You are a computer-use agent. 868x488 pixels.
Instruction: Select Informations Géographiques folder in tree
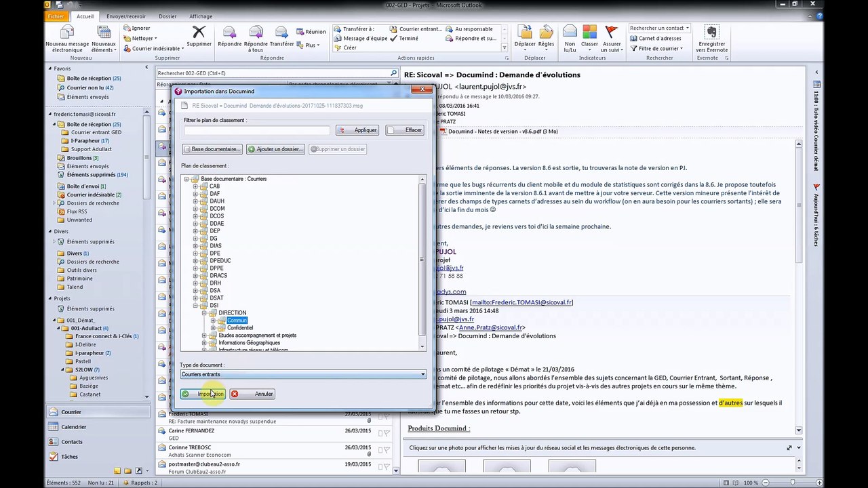click(249, 343)
